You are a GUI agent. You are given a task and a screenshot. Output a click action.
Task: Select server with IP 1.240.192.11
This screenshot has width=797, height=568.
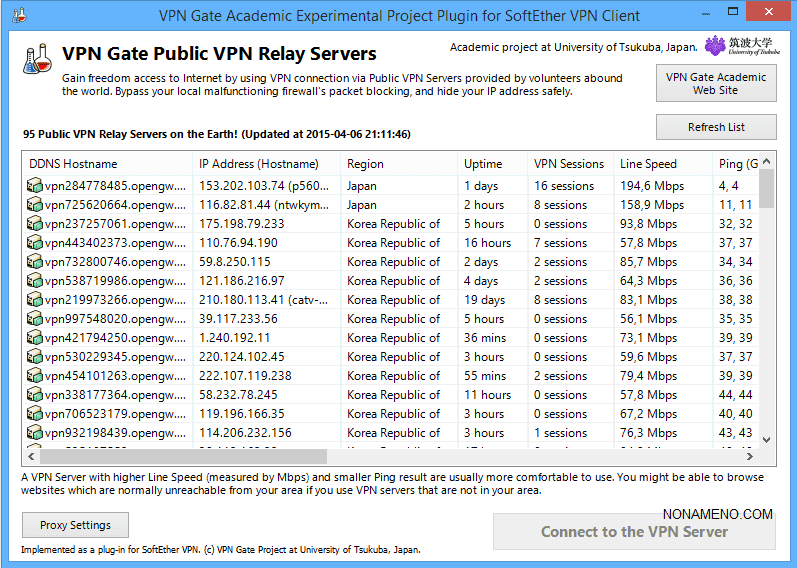click(x=235, y=338)
